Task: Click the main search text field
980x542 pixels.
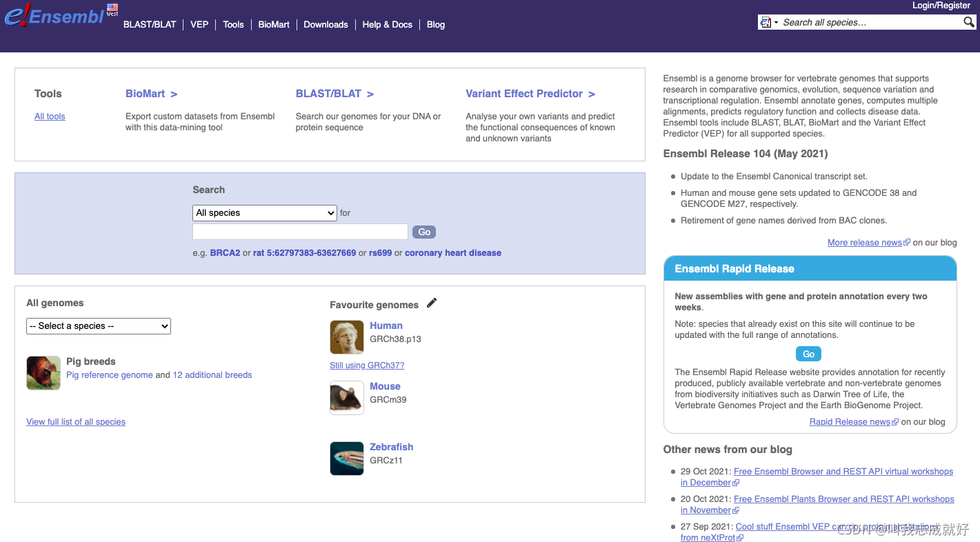Action: pos(300,232)
